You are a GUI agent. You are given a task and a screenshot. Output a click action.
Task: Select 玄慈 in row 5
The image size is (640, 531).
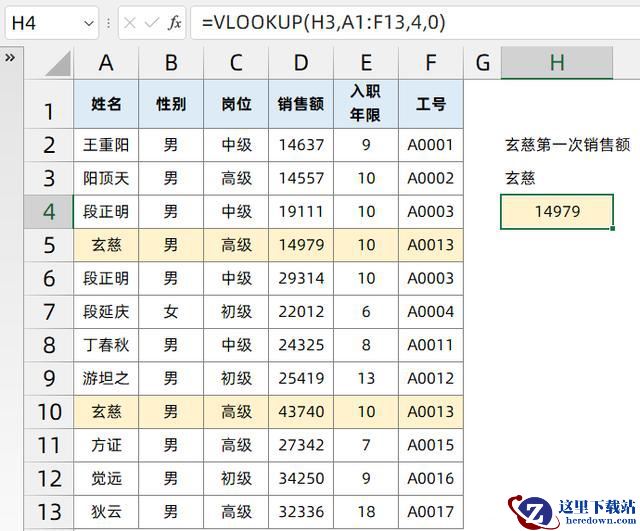point(106,245)
